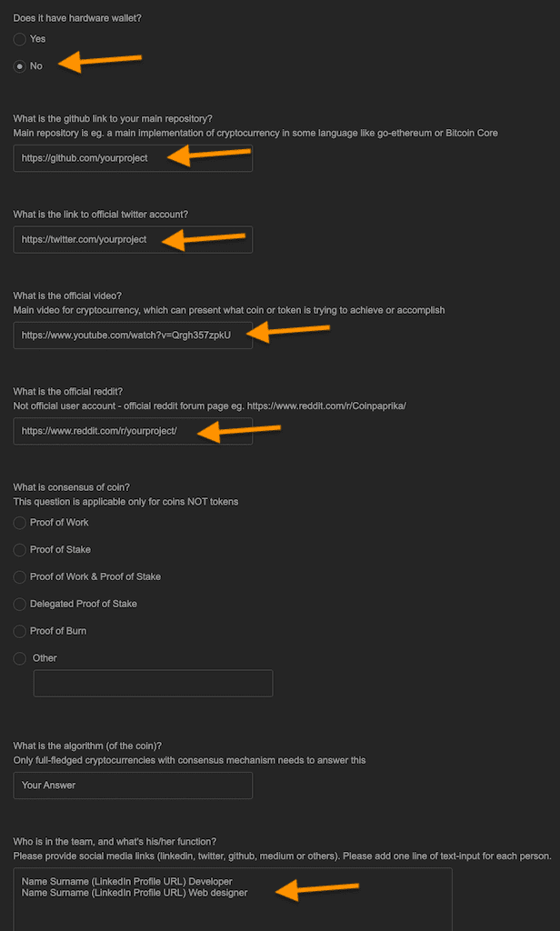The image size is (560, 931).
Task: Choose Proof of Stake consensus
Action: click(20, 550)
